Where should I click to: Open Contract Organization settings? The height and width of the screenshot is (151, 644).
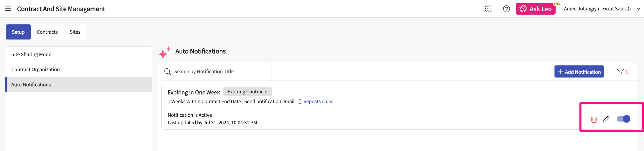(36, 69)
